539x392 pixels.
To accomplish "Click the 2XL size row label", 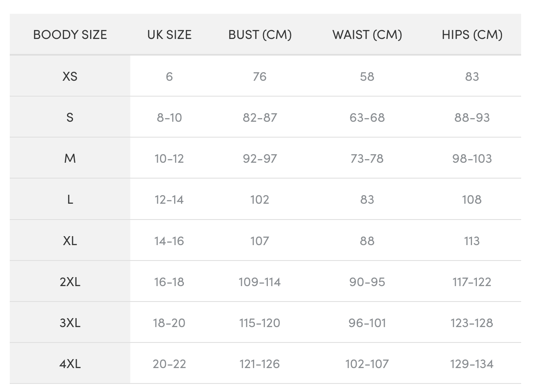I will click(x=70, y=282).
